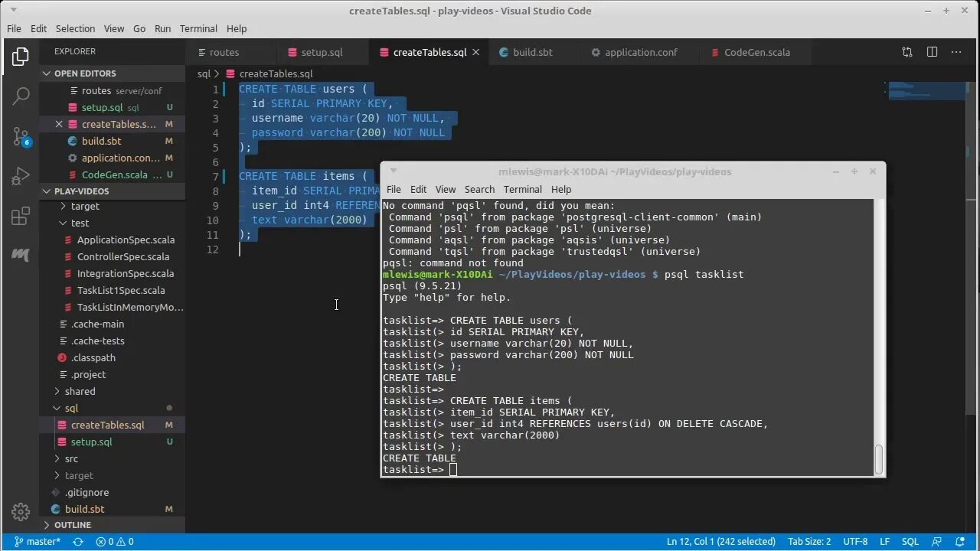The width and height of the screenshot is (980, 551).
Task: Collapse the PLAY-VIDEOS folder section
Action: (x=112, y=191)
